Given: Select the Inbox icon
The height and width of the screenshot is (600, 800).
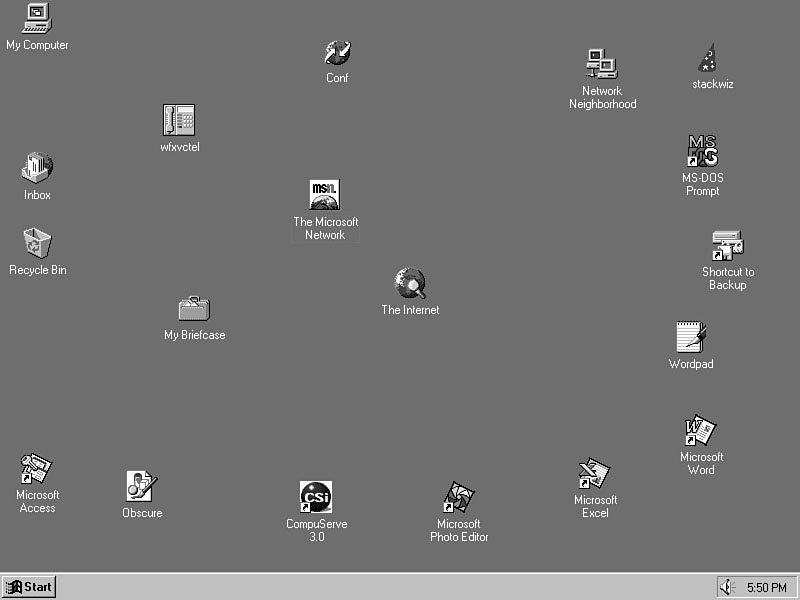Looking at the screenshot, I should tap(37, 167).
